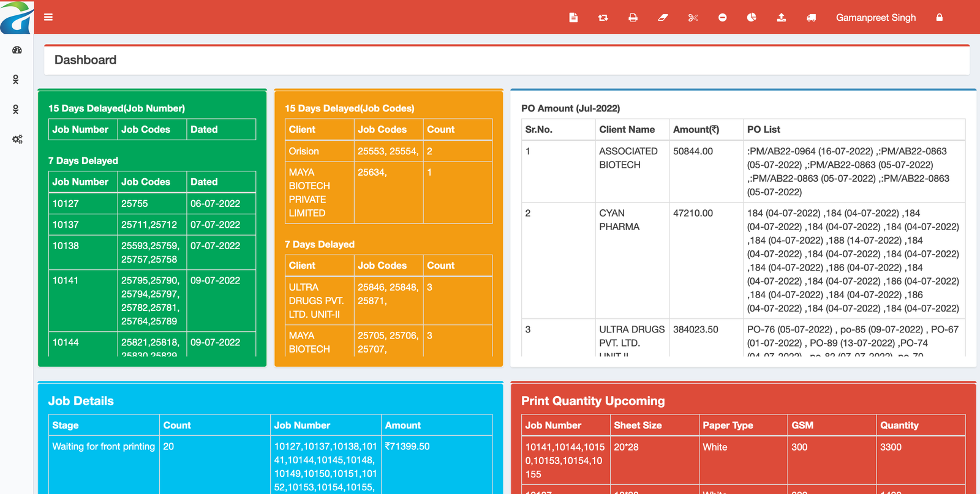Image resolution: width=980 pixels, height=494 pixels.
Task: Open the settings gears icon in the sidebar
Action: click(17, 140)
